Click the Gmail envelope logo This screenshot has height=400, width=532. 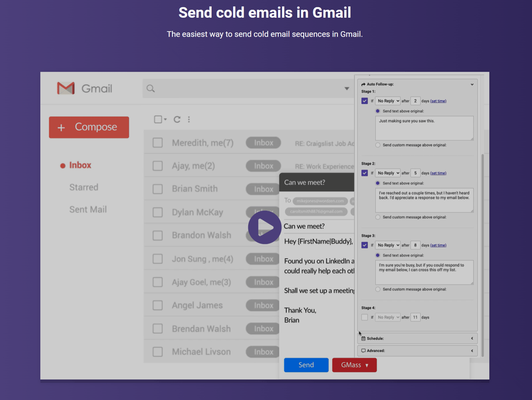click(66, 88)
